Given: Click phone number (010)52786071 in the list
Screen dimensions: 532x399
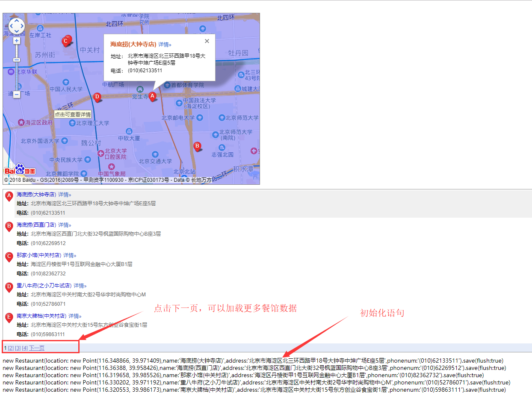Looking at the screenshot, I should (x=48, y=304).
